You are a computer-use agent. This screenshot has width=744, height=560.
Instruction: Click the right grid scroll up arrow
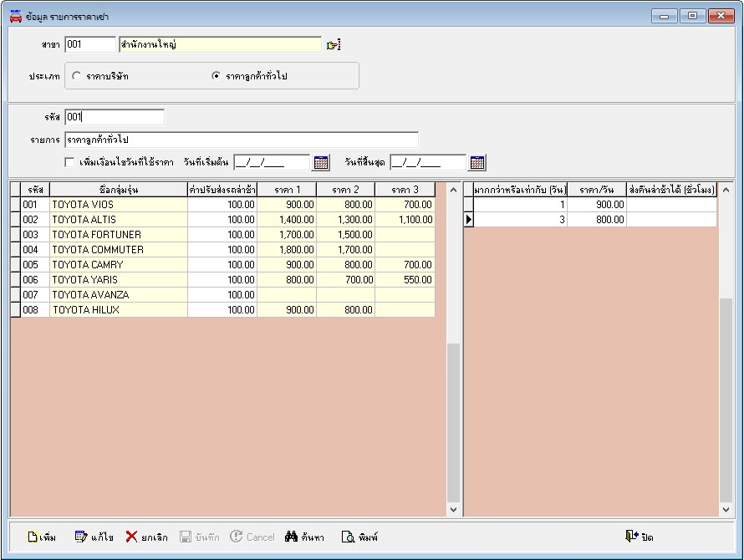click(726, 190)
